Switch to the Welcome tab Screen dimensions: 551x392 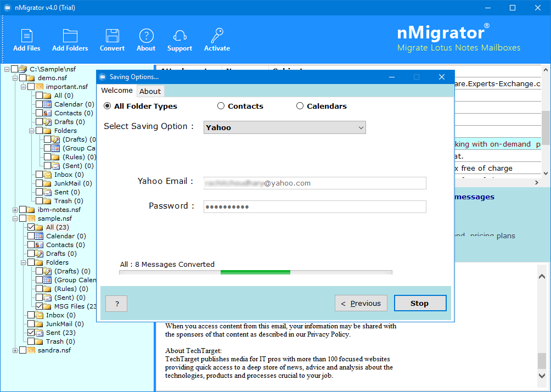[117, 91]
